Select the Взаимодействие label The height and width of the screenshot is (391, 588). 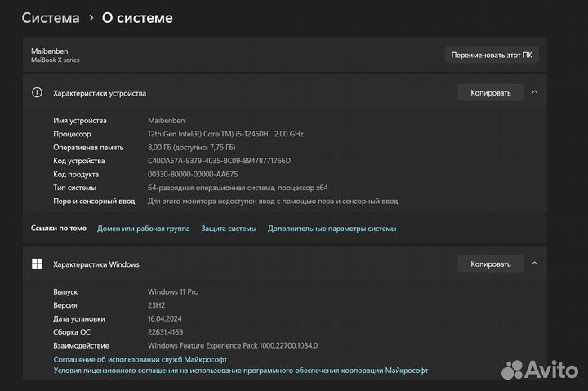pyautogui.click(x=81, y=345)
